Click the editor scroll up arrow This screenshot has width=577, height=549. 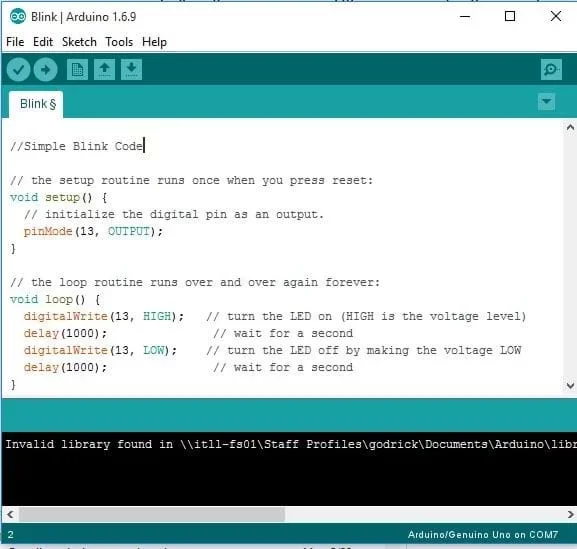coord(570,128)
